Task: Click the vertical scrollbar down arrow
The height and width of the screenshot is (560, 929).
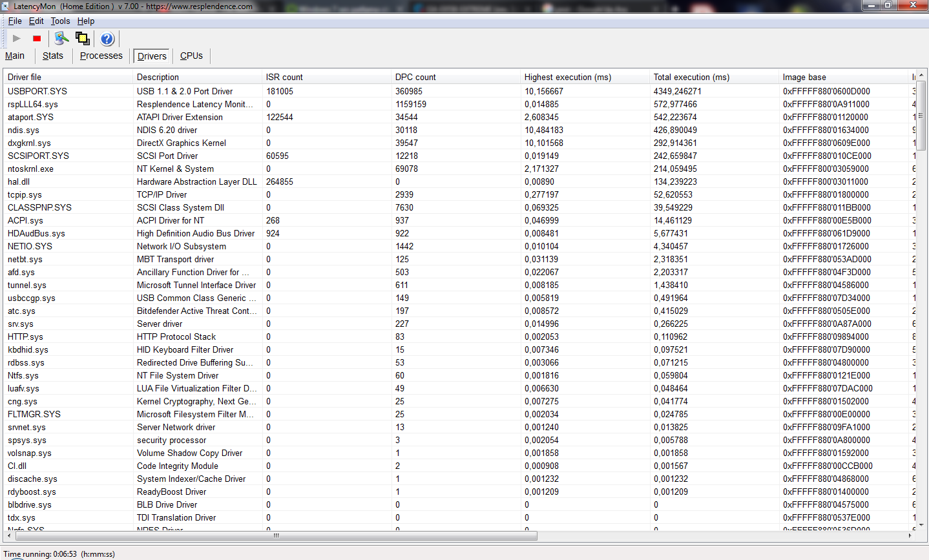Action: pos(921,524)
